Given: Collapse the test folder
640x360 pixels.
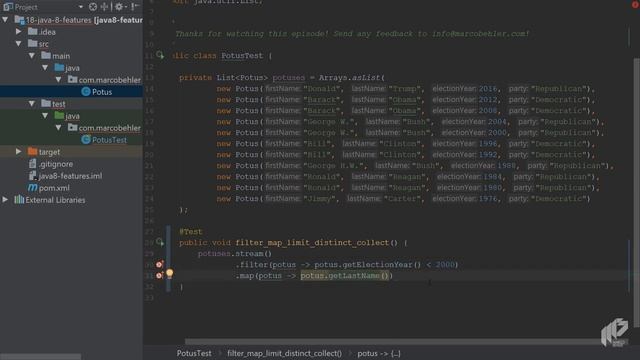Looking at the screenshot, I should [32, 104].
